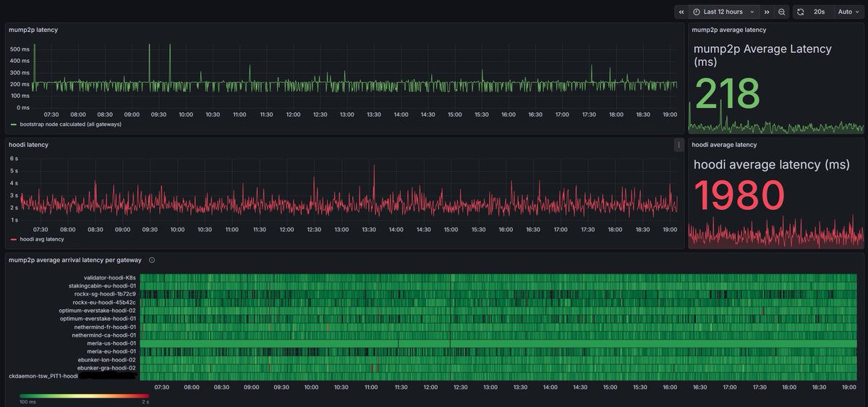Select the ebunker-gra-hoodi-02 row label
This screenshot has width=868, height=407.
[107, 368]
